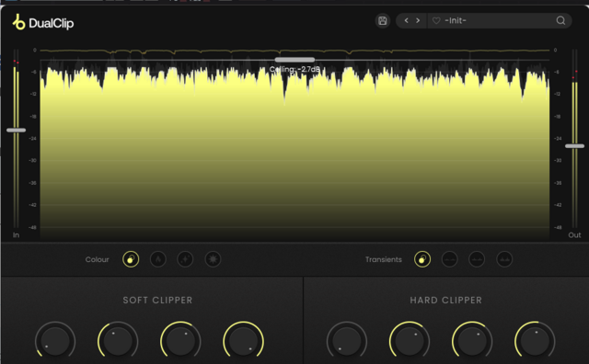
Task: Click the Colour label
Action: tap(97, 260)
